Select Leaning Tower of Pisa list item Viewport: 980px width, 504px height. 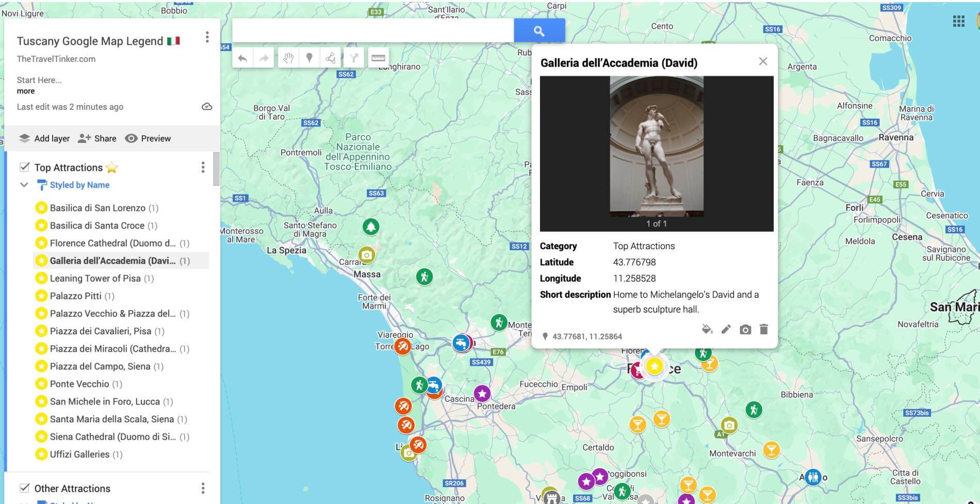(95, 279)
